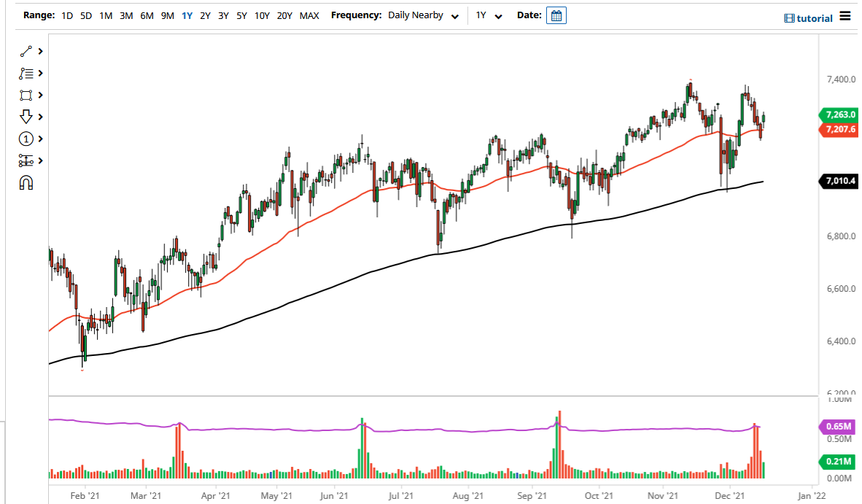862x504 pixels.
Task: Open the tutorial link
Action: pyautogui.click(x=808, y=18)
